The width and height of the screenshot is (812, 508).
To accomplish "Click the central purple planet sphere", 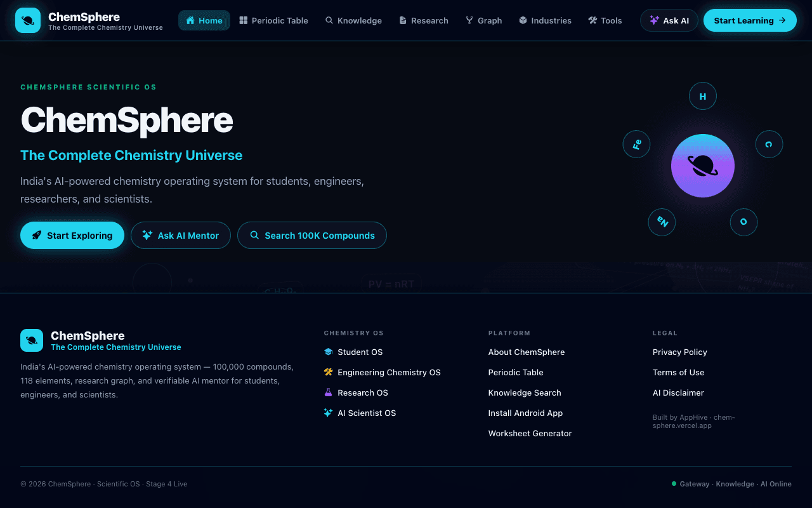I will pos(703,166).
